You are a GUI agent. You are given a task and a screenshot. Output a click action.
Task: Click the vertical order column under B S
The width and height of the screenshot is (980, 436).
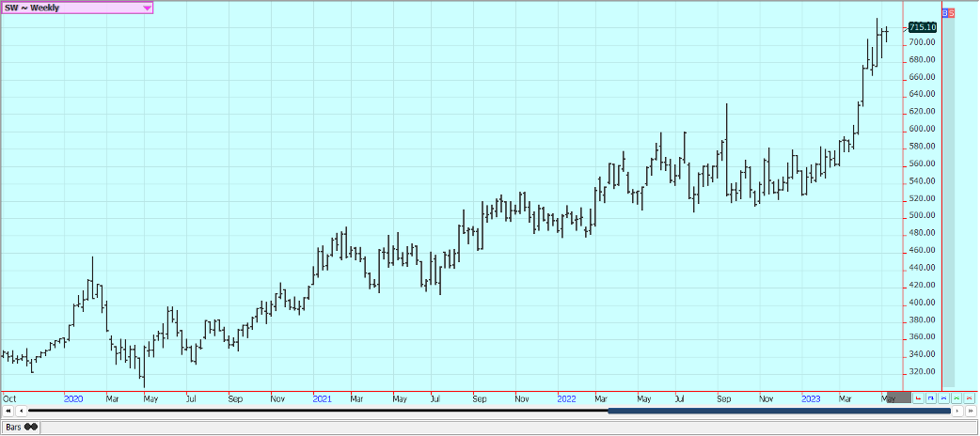tap(948, 202)
